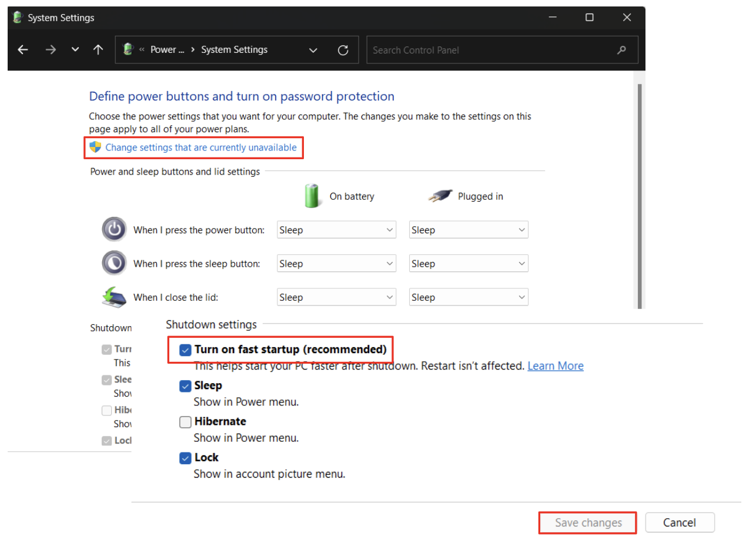
Task: Click the green battery icon
Action: 312,196
